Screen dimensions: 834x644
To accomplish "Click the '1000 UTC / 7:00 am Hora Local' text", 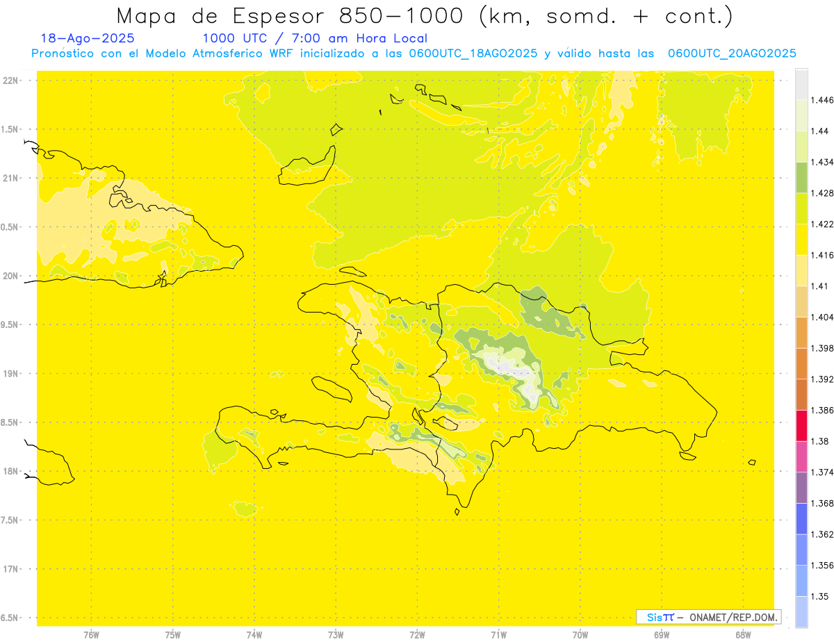I will point(315,38).
